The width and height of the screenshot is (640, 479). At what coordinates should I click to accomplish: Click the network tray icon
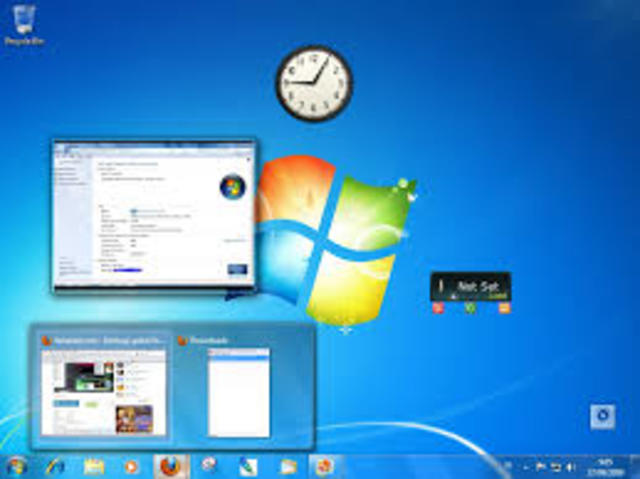pos(556,466)
